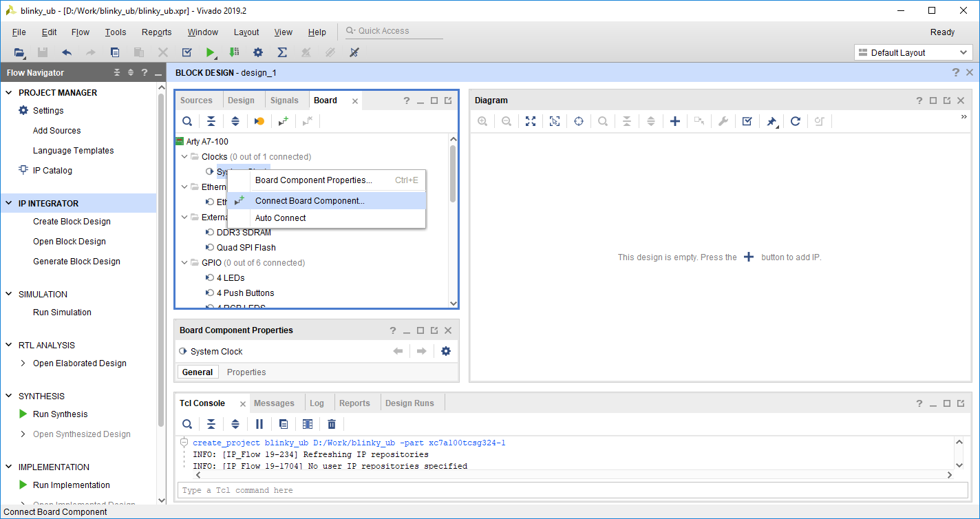Open the Settings gear in the main toolbar
Screen dimensions: 980x519
coord(258,52)
